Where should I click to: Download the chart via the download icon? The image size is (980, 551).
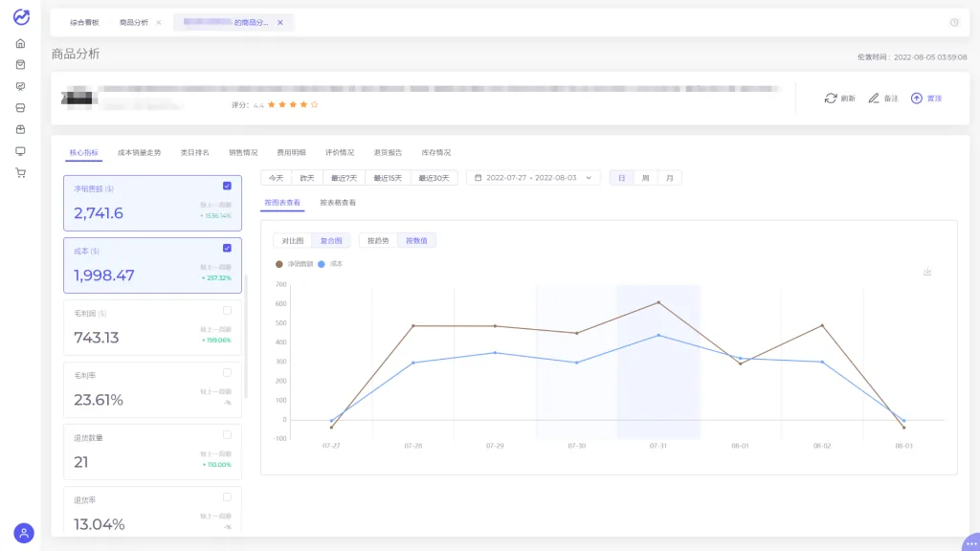[x=927, y=272]
